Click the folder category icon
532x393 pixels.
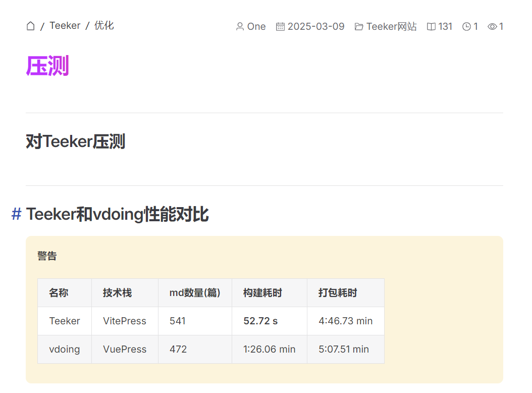point(359,26)
